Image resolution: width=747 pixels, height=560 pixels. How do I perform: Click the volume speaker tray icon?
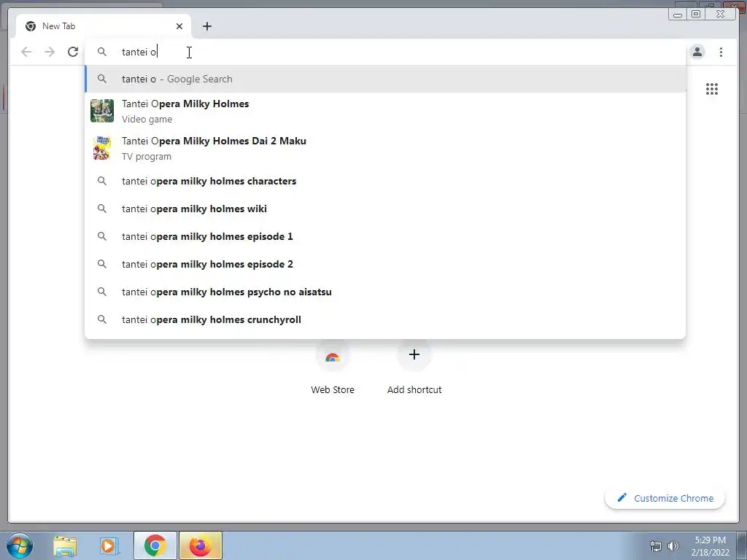pos(673,546)
